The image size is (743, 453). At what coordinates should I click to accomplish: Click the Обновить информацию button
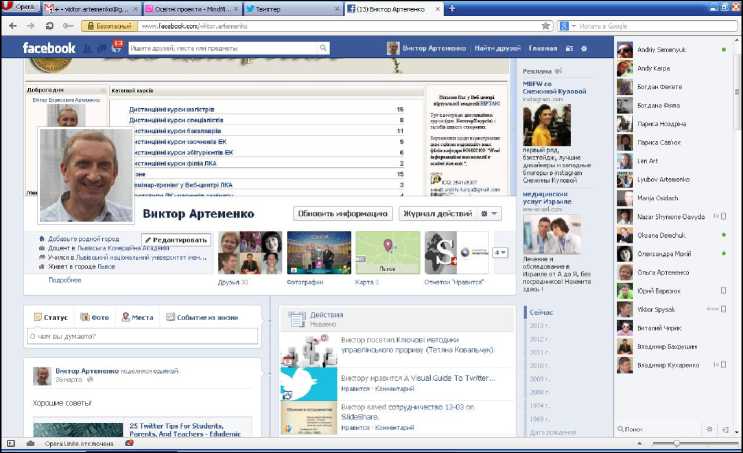(342, 213)
